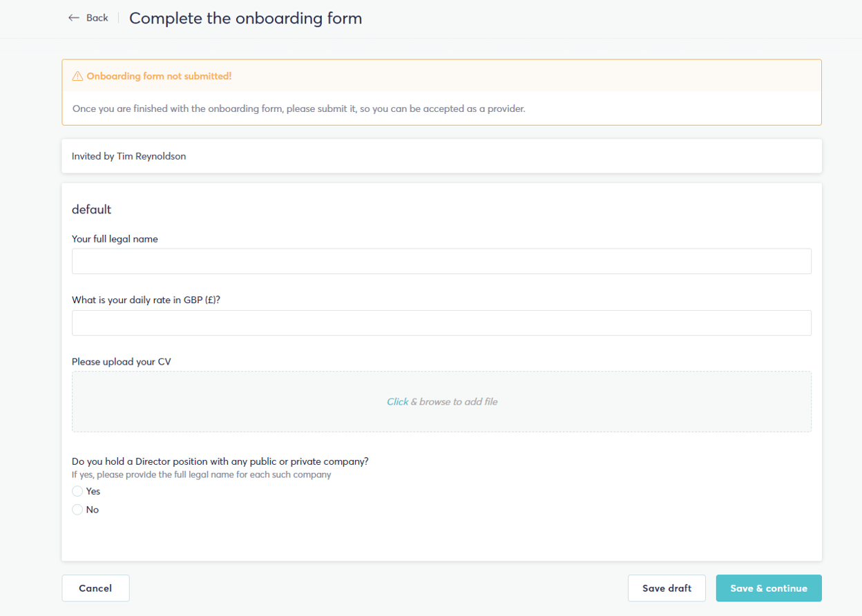Screen dimensions: 862x616
Task: Click the Director position question text
Action: 220,461
